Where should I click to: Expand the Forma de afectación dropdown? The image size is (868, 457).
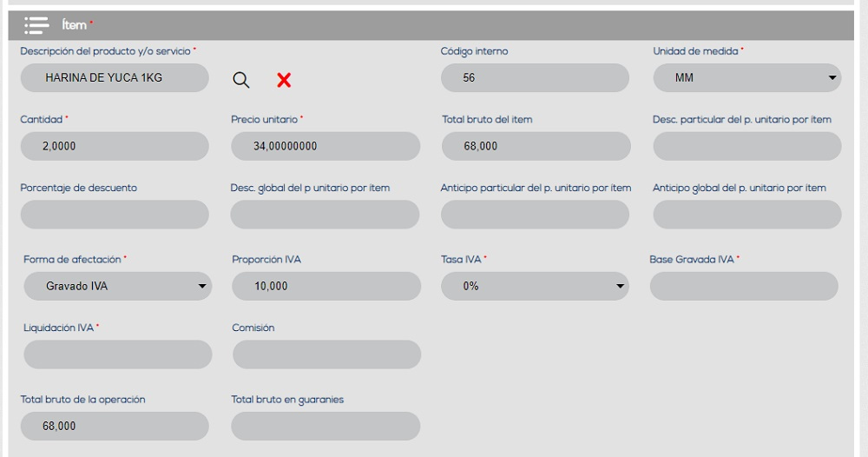pyautogui.click(x=117, y=286)
